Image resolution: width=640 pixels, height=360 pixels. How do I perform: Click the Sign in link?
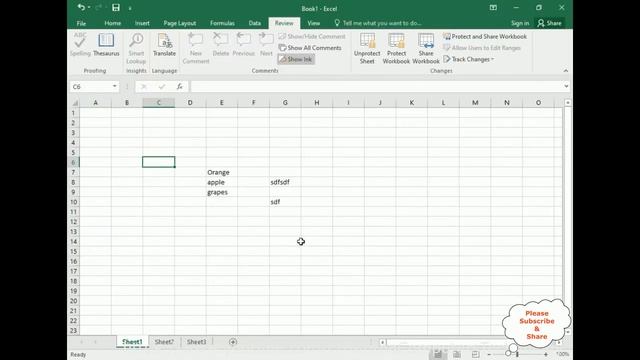tap(520, 23)
